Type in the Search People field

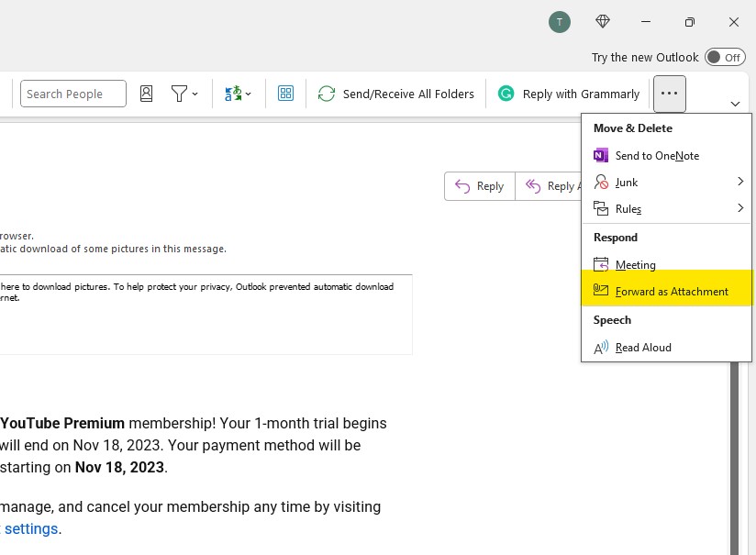pyautogui.click(x=73, y=94)
